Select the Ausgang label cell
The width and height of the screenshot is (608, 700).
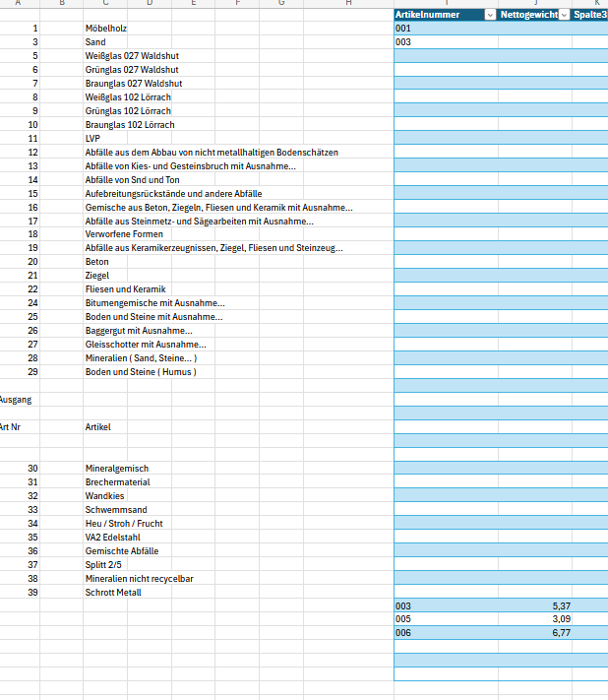[16, 400]
